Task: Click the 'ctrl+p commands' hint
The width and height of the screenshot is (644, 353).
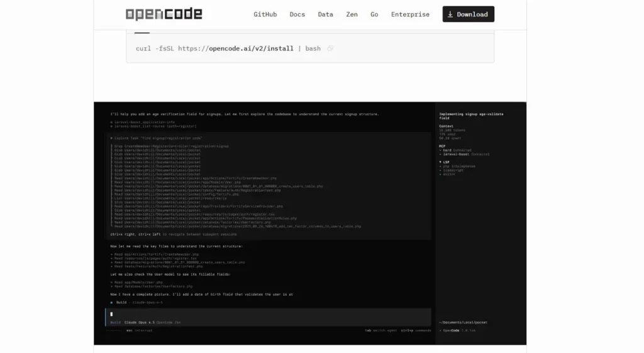Action: click(x=416, y=330)
